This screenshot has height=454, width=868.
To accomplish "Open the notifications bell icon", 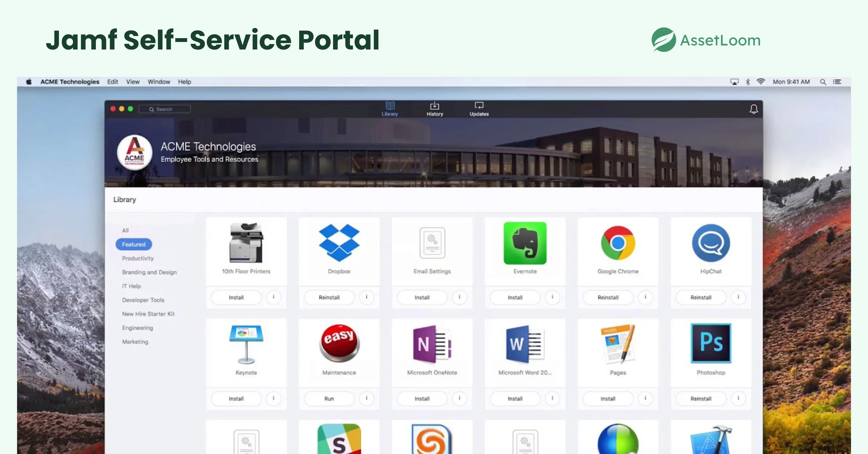I will click(x=753, y=109).
